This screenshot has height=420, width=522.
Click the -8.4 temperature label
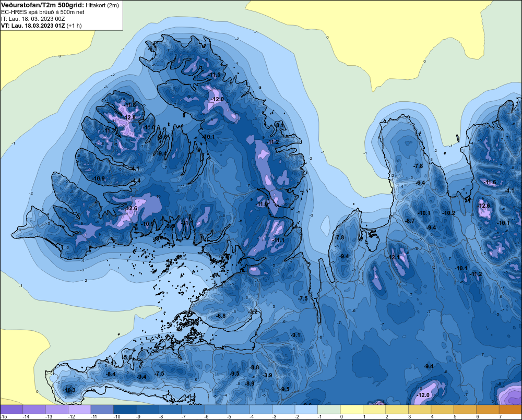click(x=111, y=374)
